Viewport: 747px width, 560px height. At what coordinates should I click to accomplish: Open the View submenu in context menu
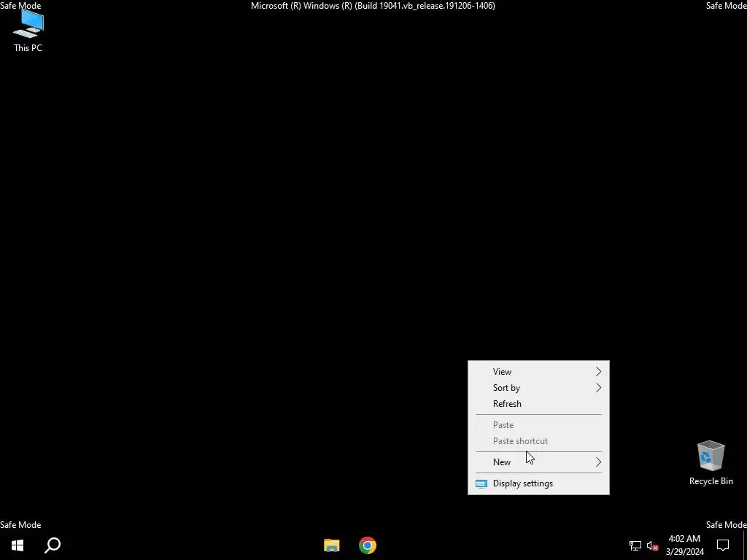pyautogui.click(x=538, y=372)
